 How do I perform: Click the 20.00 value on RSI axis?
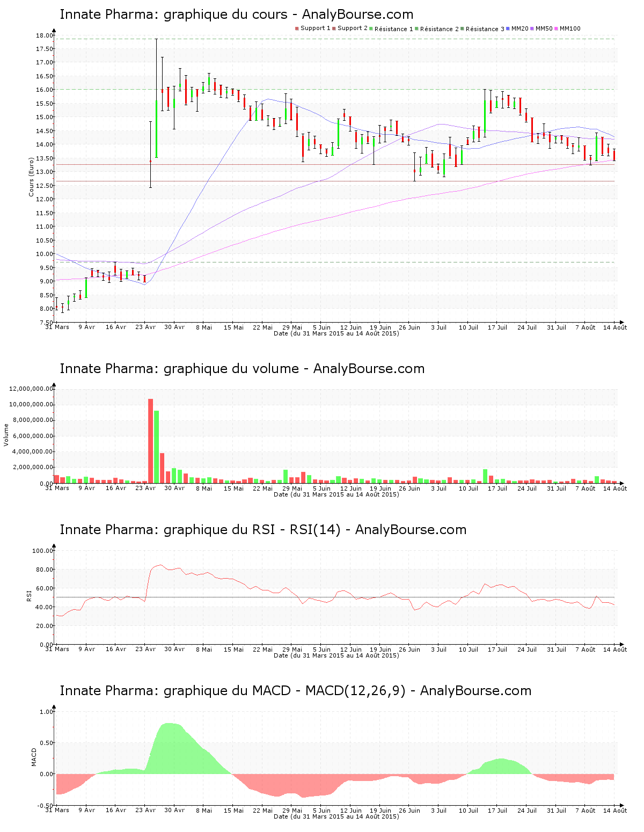point(45,626)
